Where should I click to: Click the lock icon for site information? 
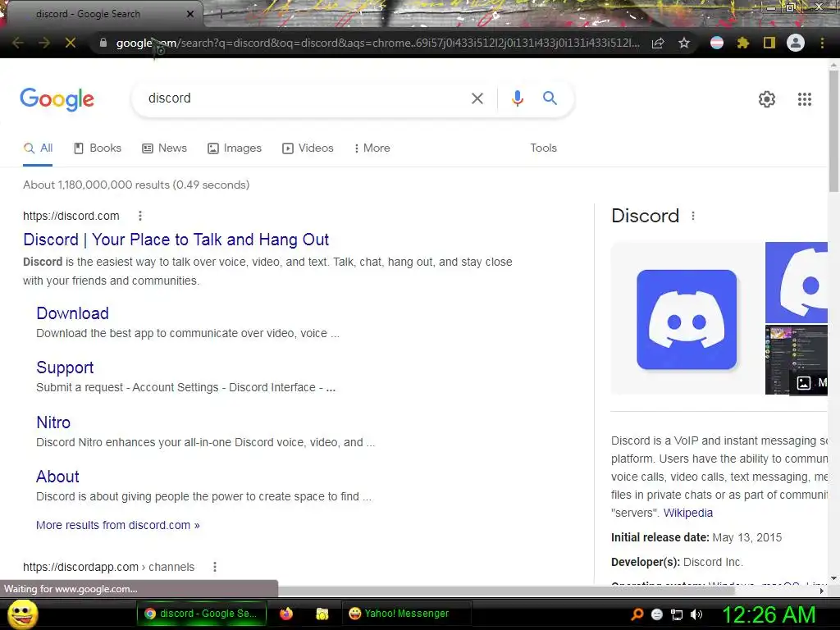(103, 43)
